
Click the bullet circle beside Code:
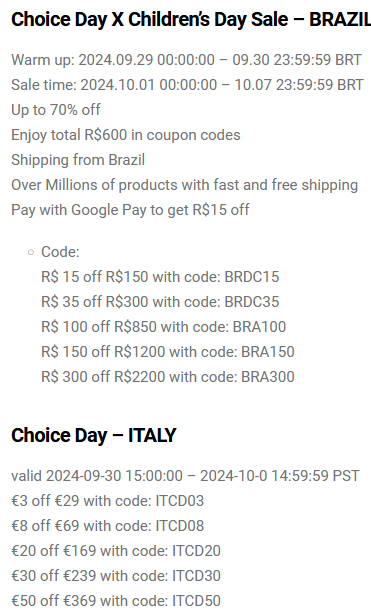pyautogui.click(x=31, y=252)
